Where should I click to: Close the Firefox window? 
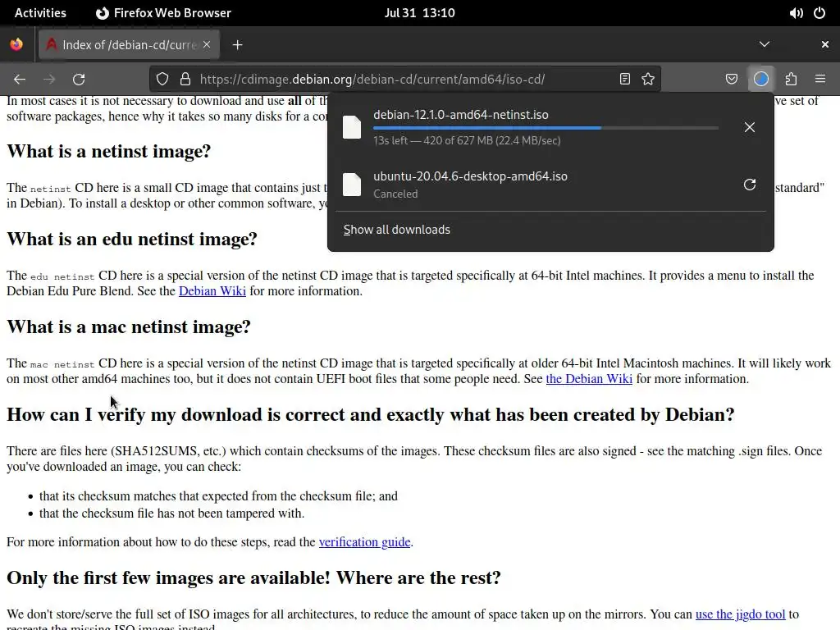(x=825, y=44)
